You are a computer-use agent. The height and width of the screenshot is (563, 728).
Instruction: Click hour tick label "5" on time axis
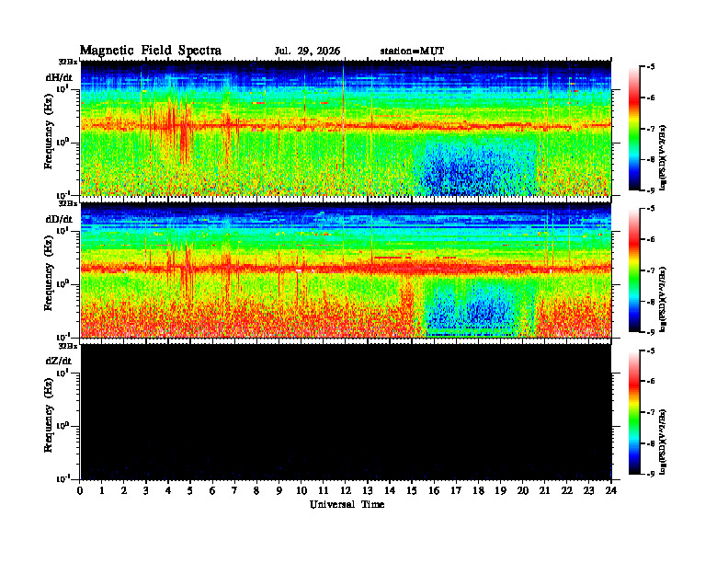coord(190,491)
